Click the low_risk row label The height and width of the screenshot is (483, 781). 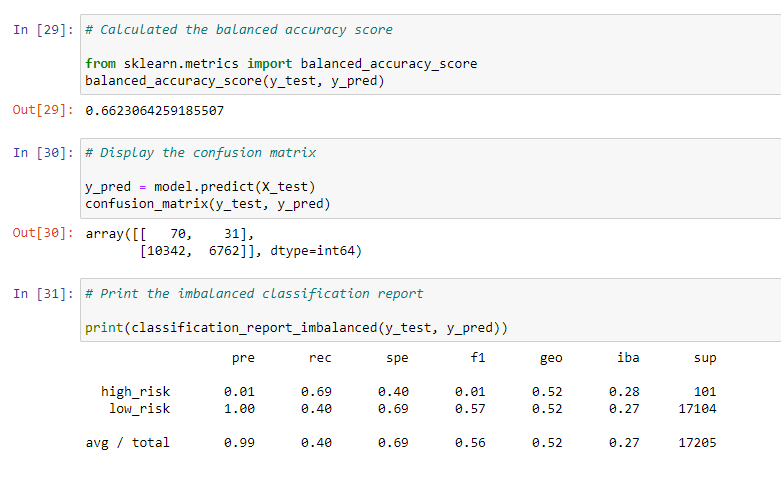pos(139,409)
